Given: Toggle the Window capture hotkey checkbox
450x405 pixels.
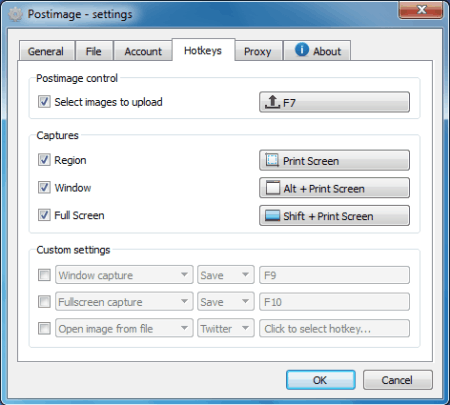Looking at the screenshot, I should click(44, 188).
